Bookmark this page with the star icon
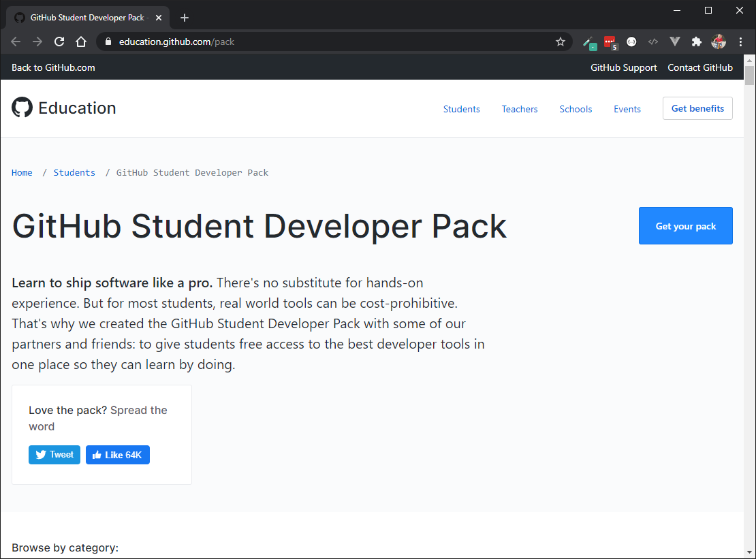 point(561,42)
